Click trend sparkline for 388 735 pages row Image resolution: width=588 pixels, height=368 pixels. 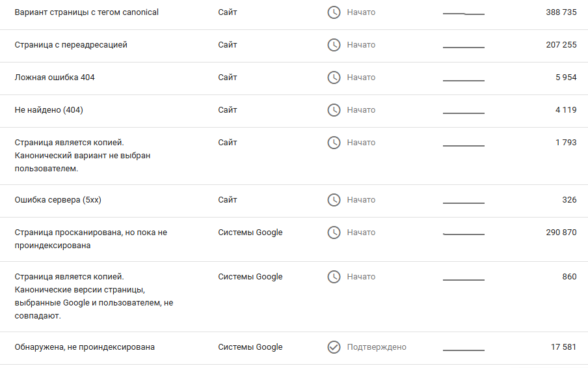(x=464, y=14)
